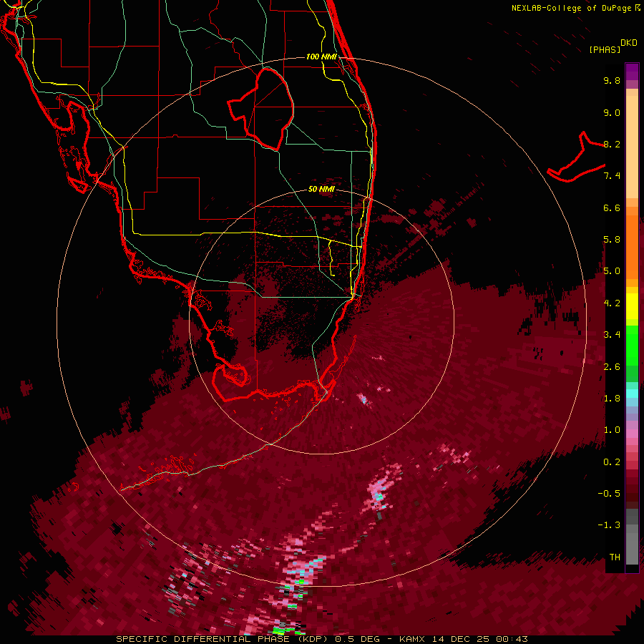
Task: Select the 9.8 value on the scale
Action: 612,80
